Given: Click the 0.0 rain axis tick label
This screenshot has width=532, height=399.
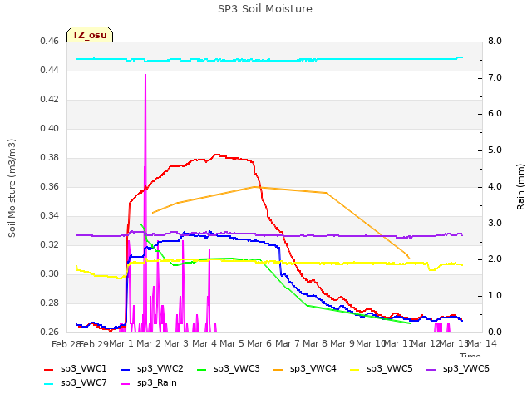Looking at the screenshot, I should pyautogui.click(x=495, y=332).
